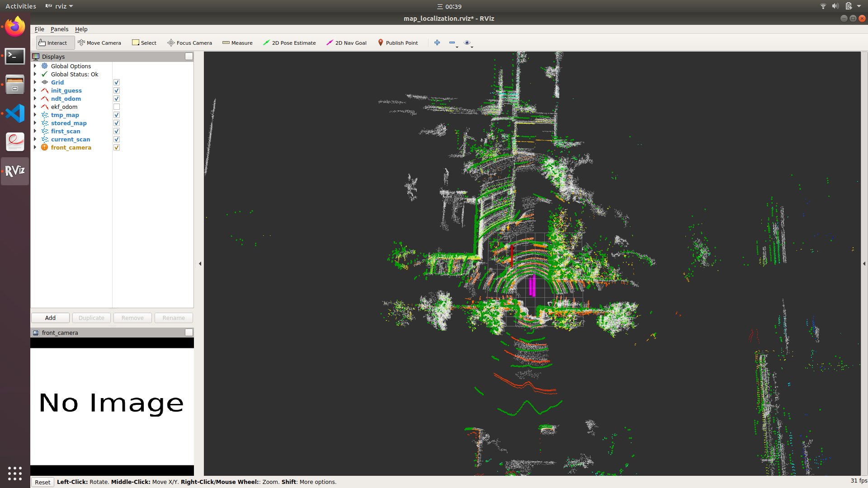Open the File menu

39,29
